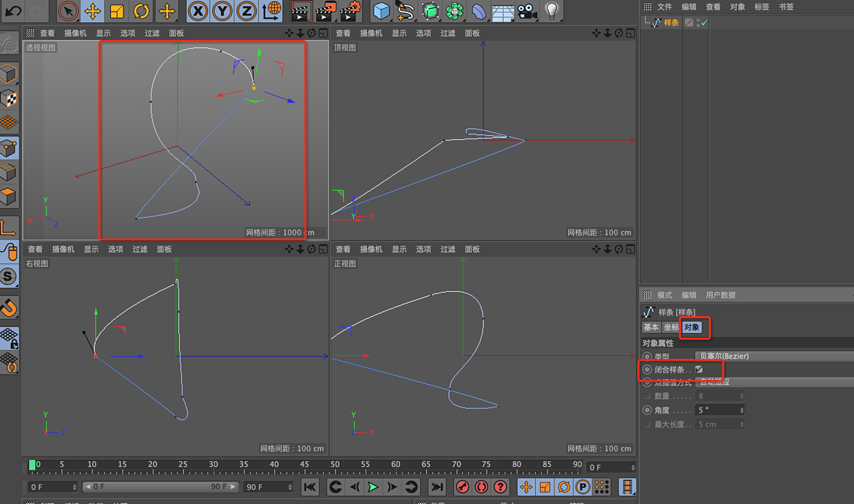Click end frame field showing 90 F
Viewport: 854px width, 504px height.
point(269,487)
